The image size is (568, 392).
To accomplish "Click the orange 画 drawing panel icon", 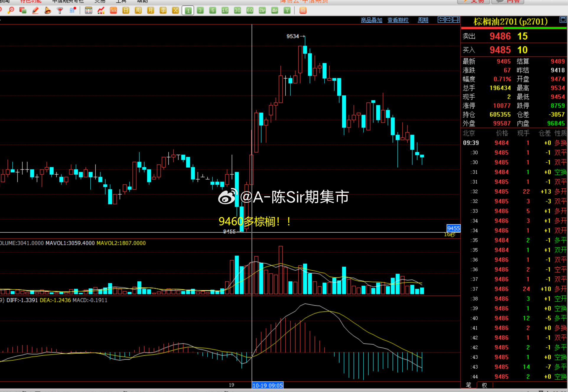I will coord(303,11).
